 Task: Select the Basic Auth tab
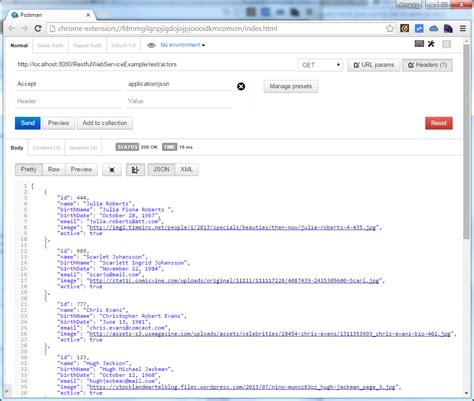(x=50, y=45)
